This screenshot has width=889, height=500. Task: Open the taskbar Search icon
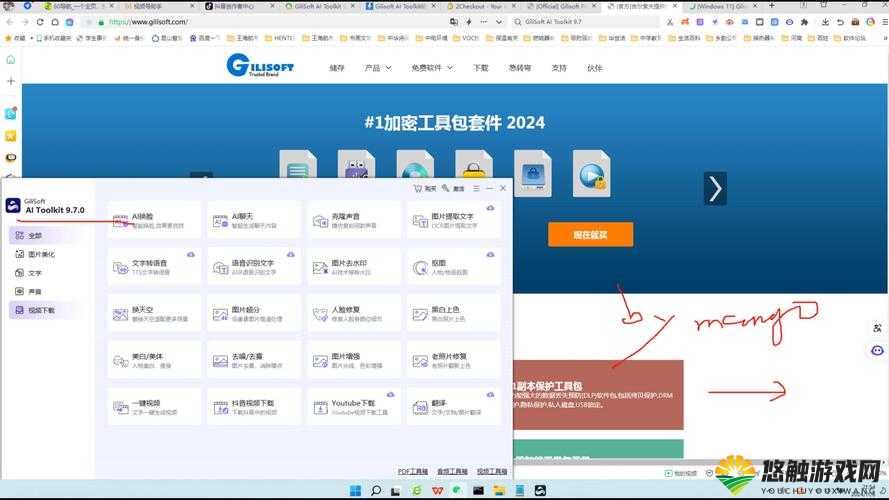(x=375, y=490)
